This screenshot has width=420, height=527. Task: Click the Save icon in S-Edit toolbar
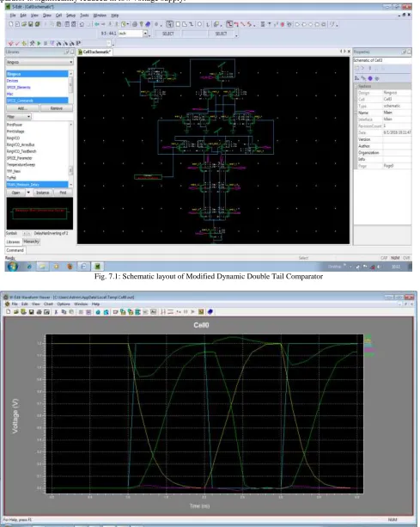pyautogui.click(x=31, y=24)
